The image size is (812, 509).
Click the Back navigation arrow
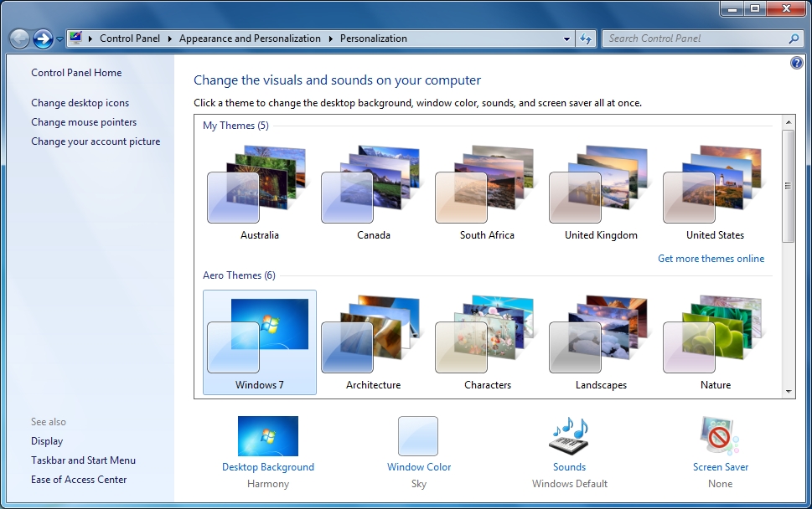tap(18, 38)
